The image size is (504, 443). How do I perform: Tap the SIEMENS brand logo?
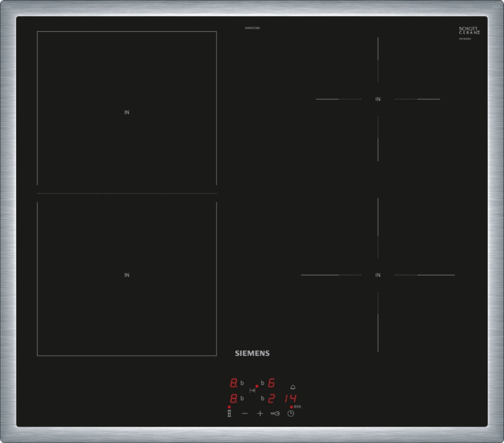(253, 353)
